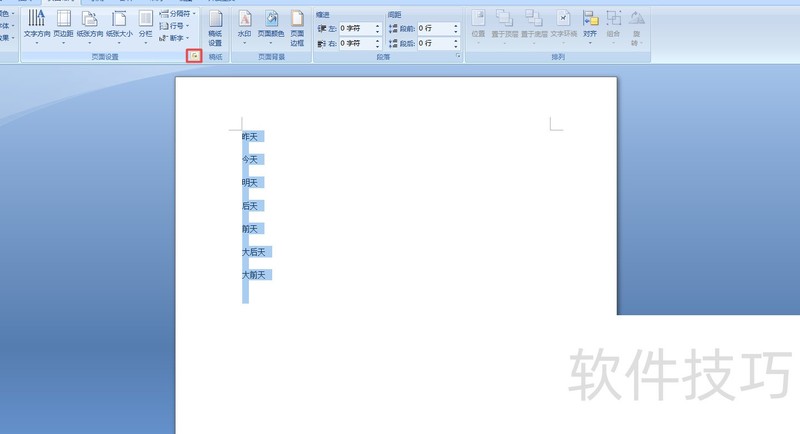Click 置于底层 send to back
Screen dimensions: 800x434
click(x=534, y=27)
